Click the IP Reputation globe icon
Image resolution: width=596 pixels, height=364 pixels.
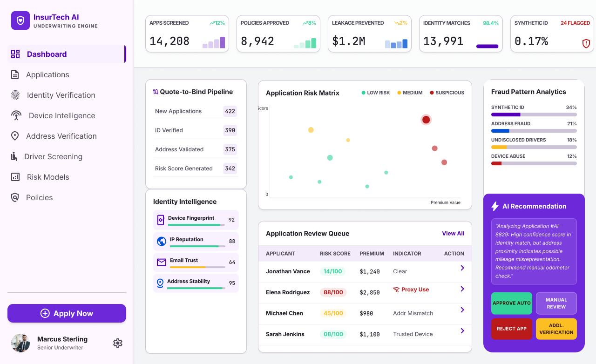pyautogui.click(x=162, y=241)
